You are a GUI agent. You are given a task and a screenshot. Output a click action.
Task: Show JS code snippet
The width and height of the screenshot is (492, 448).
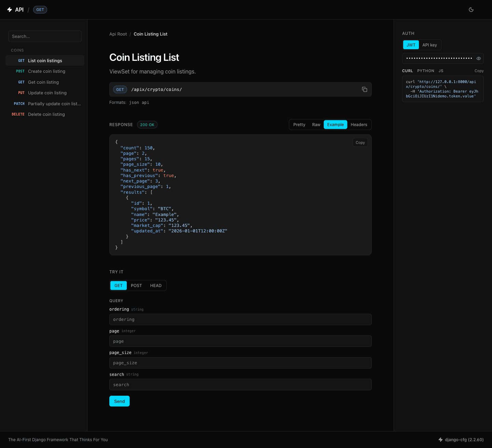click(x=441, y=71)
